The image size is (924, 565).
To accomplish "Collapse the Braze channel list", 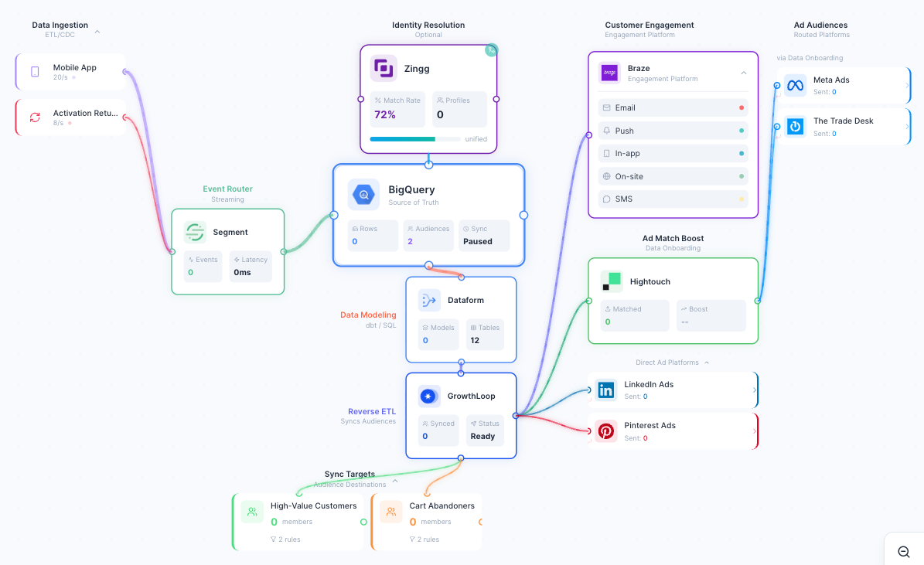I will pyautogui.click(x=744, y=73).
